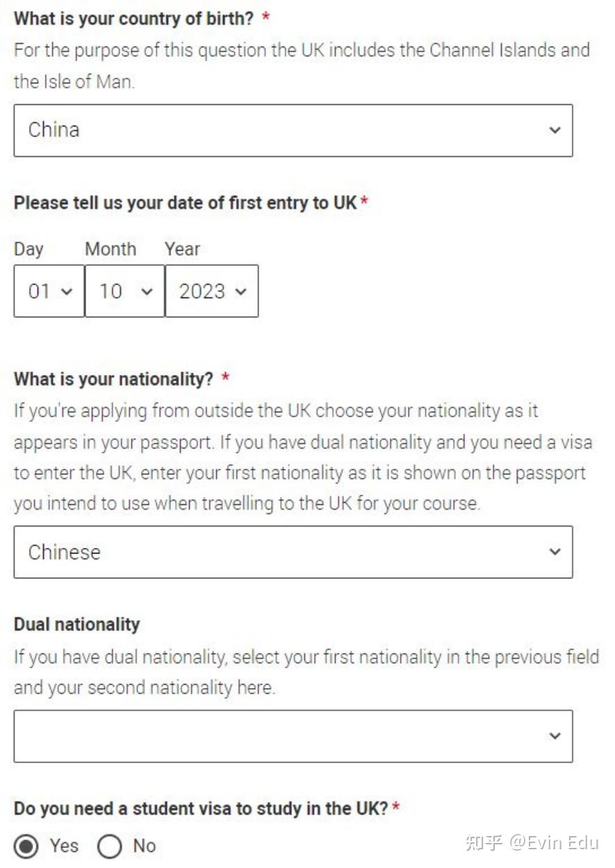The width and height of the screenshot is (615, 868).
Task: Expand the nationality dropdown showing Chinese
Action: click(x=292, y=552)
